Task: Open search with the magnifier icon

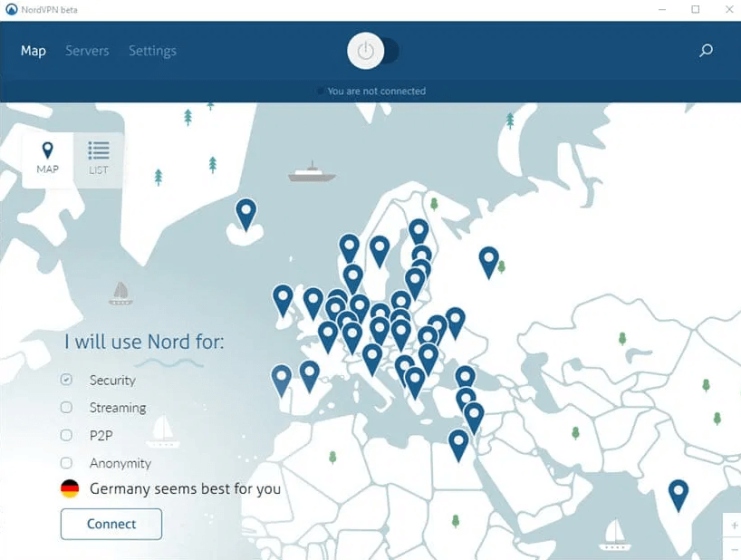Action: 706,50
